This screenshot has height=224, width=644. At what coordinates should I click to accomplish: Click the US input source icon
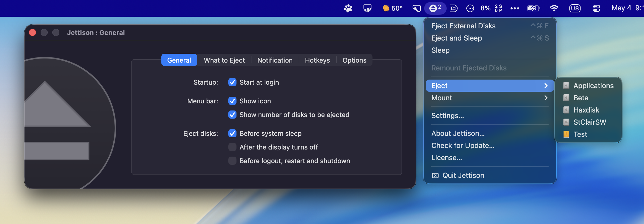point(575,8)
